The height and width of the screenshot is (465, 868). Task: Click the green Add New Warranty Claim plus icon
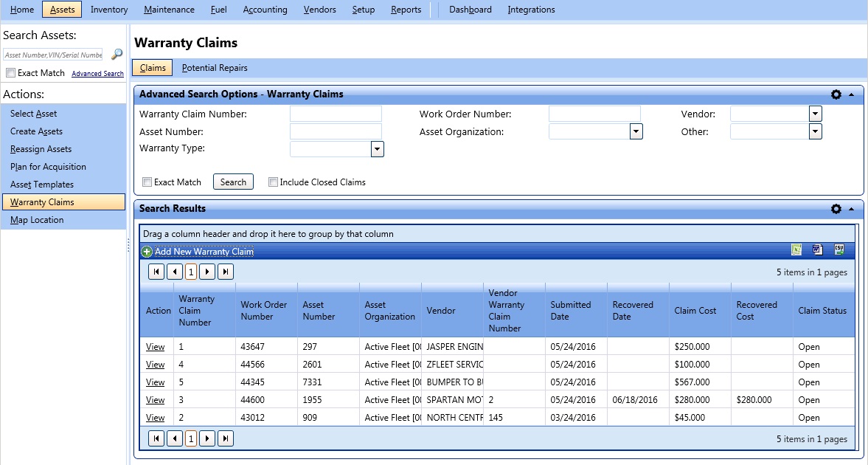coord(147,252)
